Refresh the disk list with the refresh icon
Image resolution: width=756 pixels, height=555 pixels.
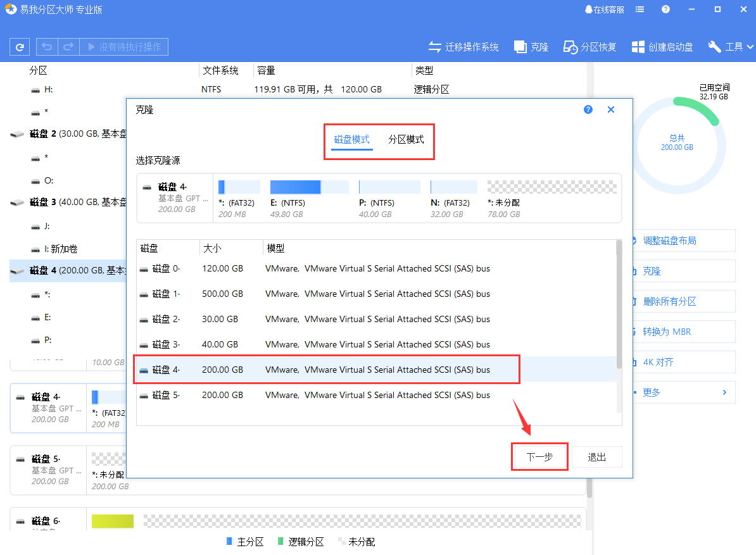pyautogui.click(x=18, y=47)
